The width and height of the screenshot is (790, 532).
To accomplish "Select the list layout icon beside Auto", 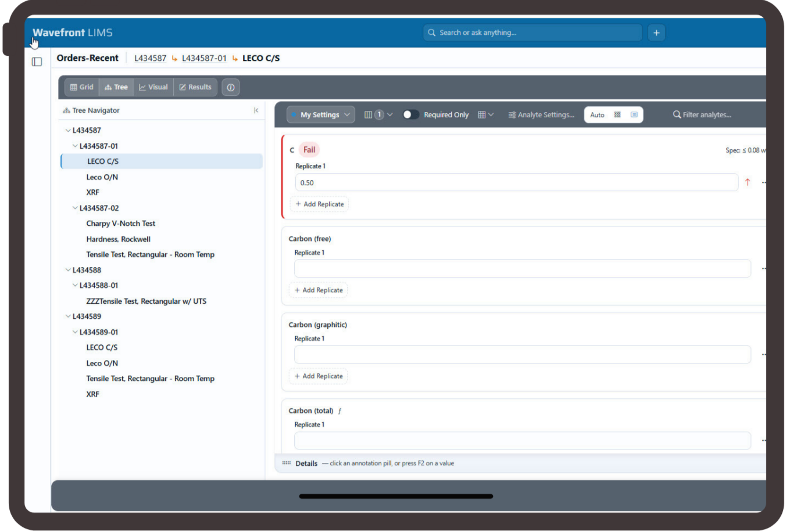I will click(634, 114).
